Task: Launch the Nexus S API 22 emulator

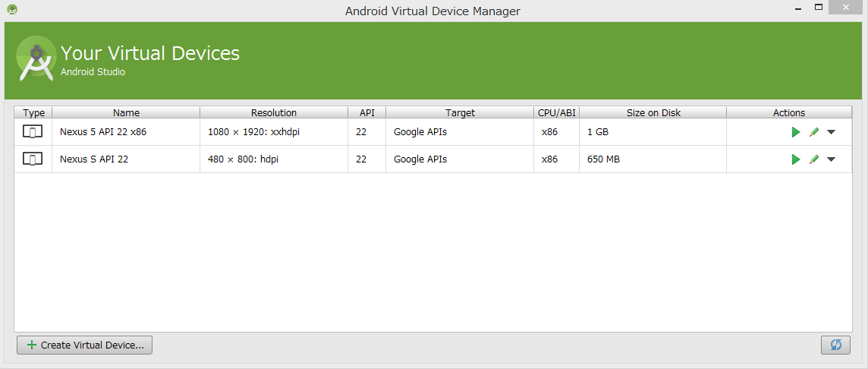Action: point(796,159)
